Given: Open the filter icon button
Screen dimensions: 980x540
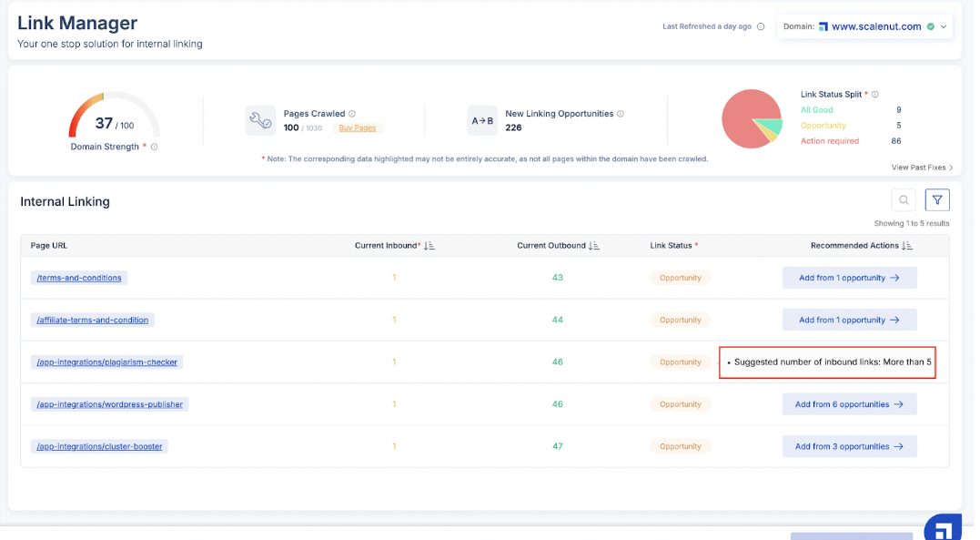Looking at the screenshot, I should [x=936, y=200].
